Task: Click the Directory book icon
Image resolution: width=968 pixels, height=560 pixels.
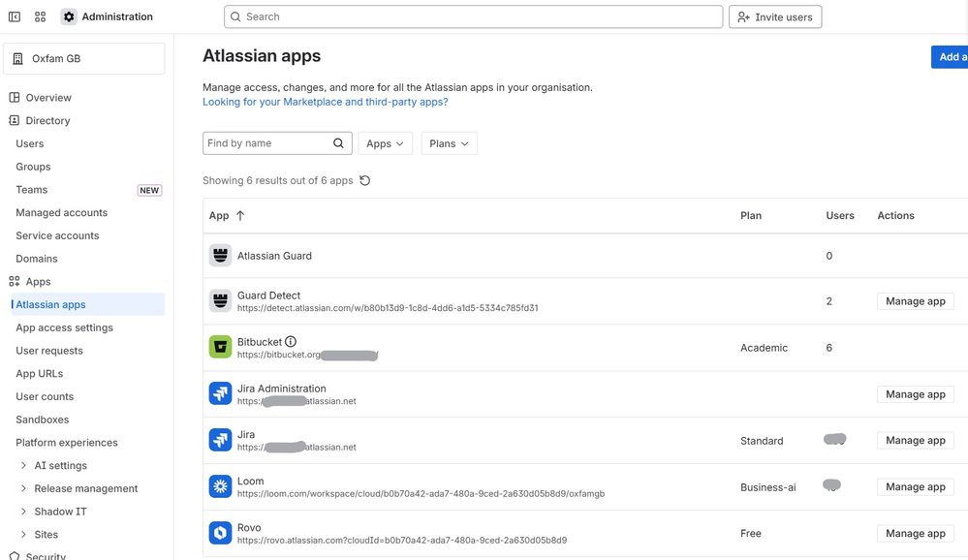Action: click(x=15, y=120)
